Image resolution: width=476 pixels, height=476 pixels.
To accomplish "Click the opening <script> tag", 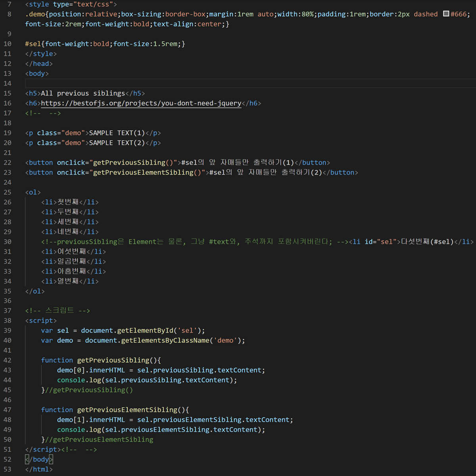I will (41, 321).
